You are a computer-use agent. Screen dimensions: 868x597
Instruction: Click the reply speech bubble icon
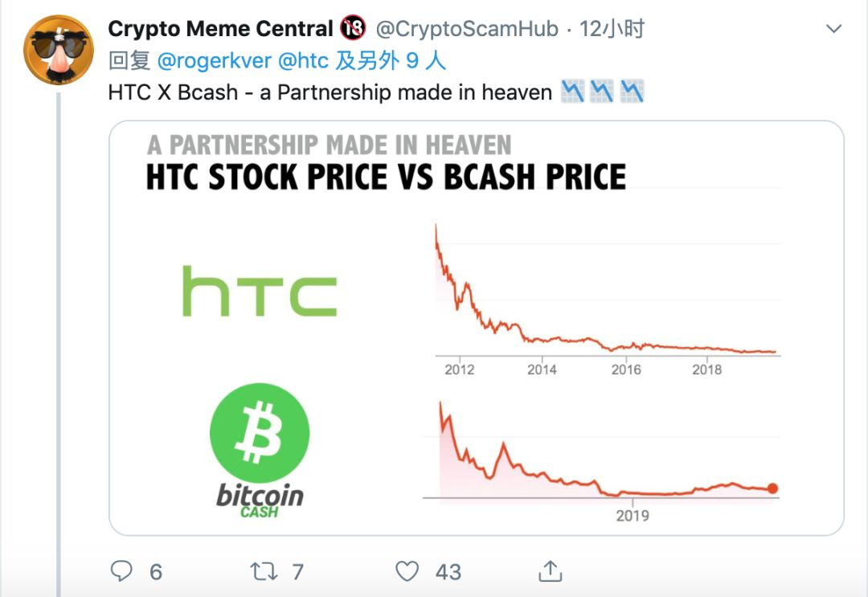coord(121,571)
